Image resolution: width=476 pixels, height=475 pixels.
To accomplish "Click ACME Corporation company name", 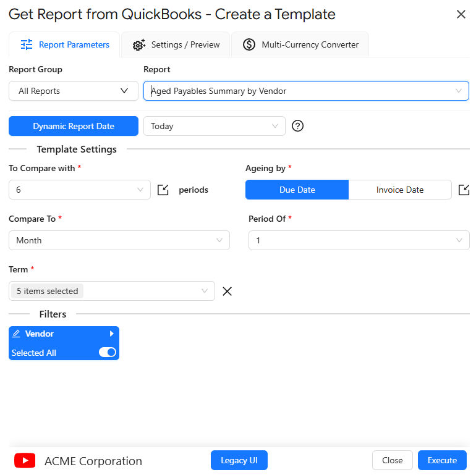I will click(93, 461).
